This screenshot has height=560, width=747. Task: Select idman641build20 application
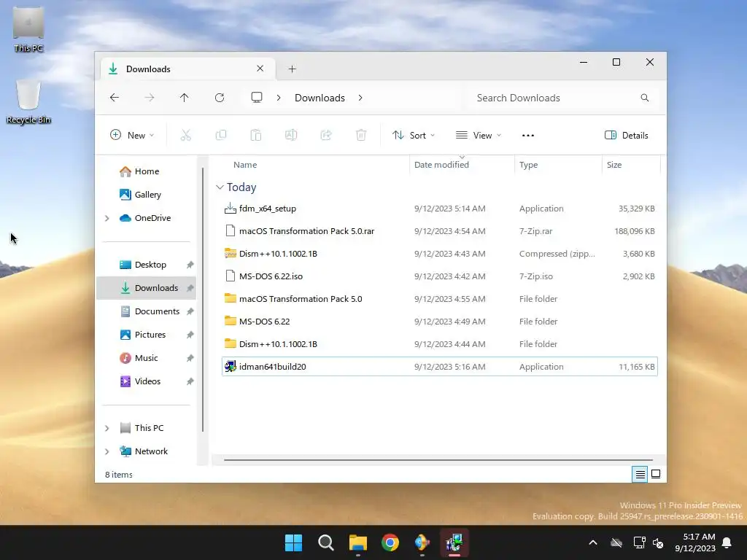pos(440,367)
